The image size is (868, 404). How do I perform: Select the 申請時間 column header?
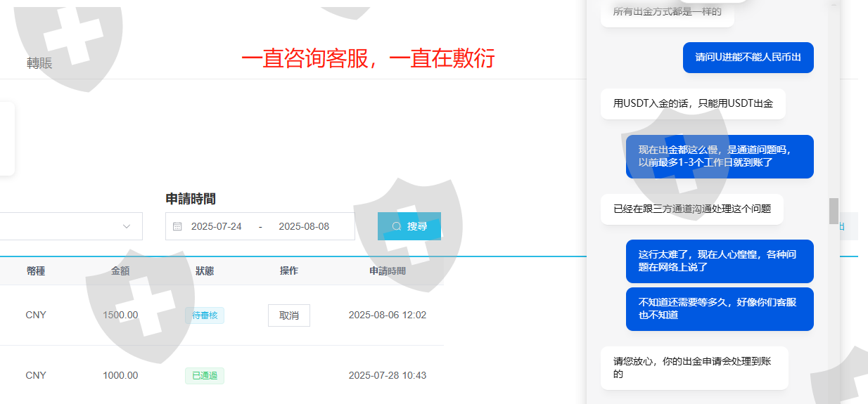[x=388, y=271]
